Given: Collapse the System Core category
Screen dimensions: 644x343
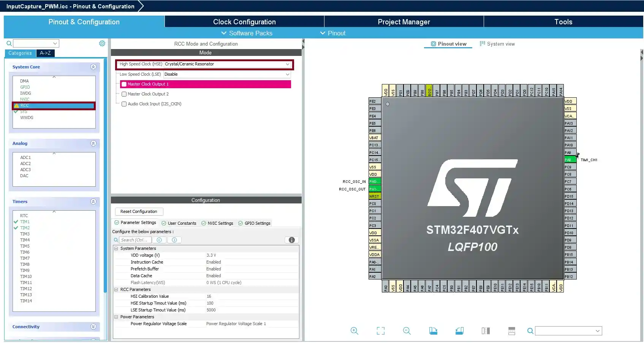Looking at the screenshot, I should [x=93, y=67].
